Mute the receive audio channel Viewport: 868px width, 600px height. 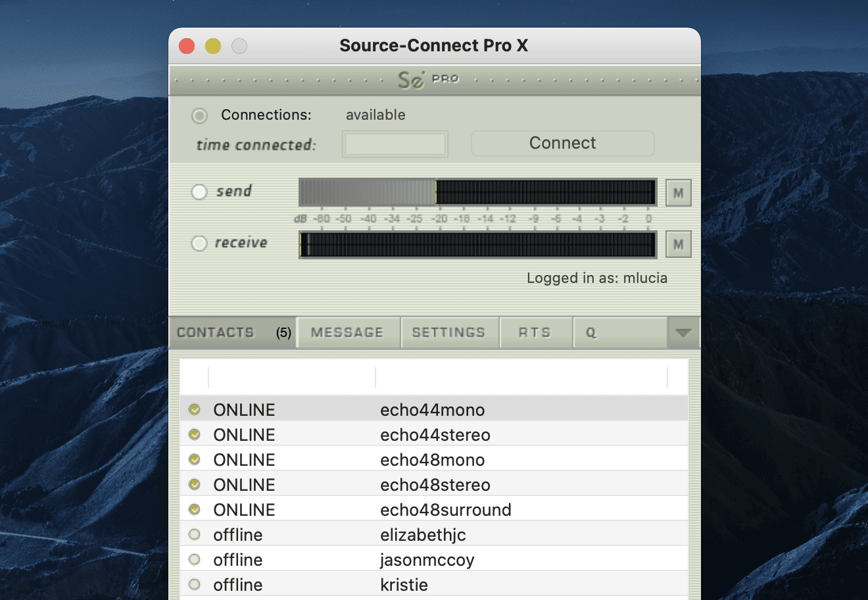tap(678, 243)
